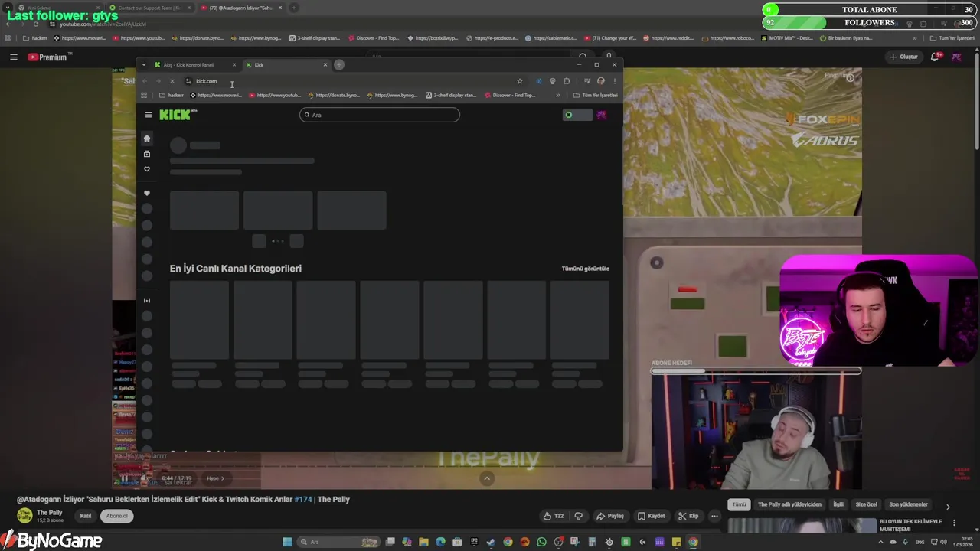Select Size özel filter chip
This screenshot has width=980, height=551.
(866, 504)
